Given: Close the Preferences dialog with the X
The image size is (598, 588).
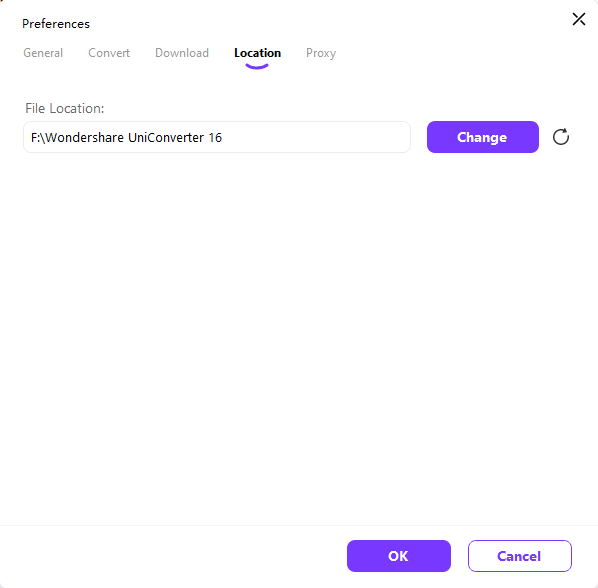Looking at the screenshot, I should [x=579, y=19].
